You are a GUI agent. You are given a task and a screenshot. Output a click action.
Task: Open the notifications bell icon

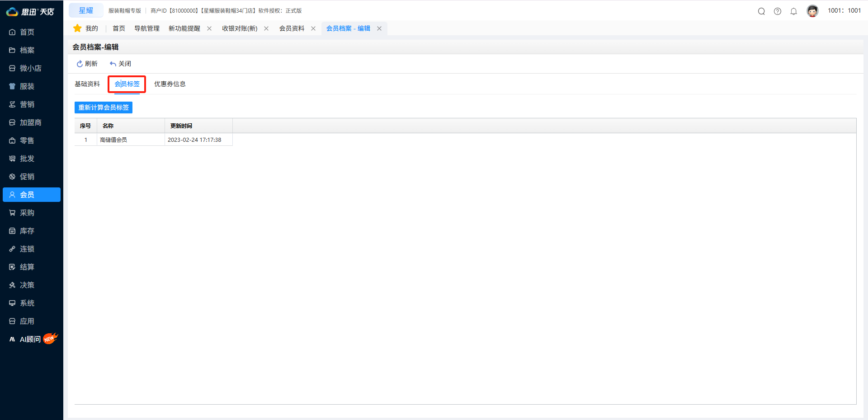pyautogui.click(x=793, y=11)
